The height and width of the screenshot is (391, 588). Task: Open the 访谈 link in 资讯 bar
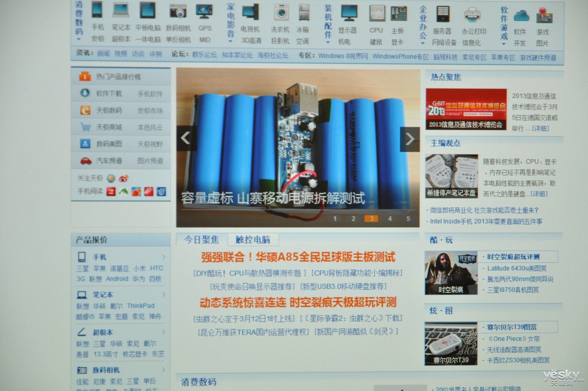(x=138, y=54)
